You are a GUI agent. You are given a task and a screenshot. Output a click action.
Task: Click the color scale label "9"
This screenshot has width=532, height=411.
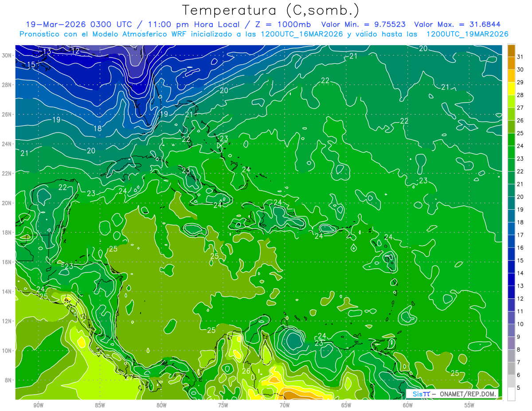point(519,337)
